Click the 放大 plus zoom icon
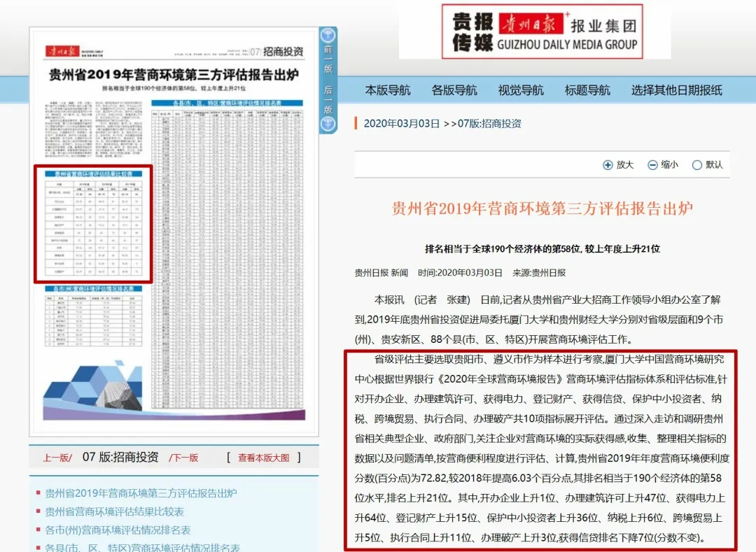The height and width of the screenshot is (552, 756). [x=607, y=165]
